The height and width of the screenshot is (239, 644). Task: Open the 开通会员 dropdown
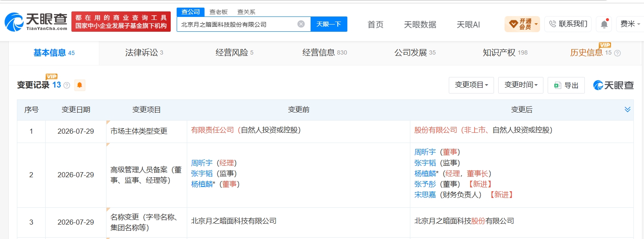pos(522,24)
